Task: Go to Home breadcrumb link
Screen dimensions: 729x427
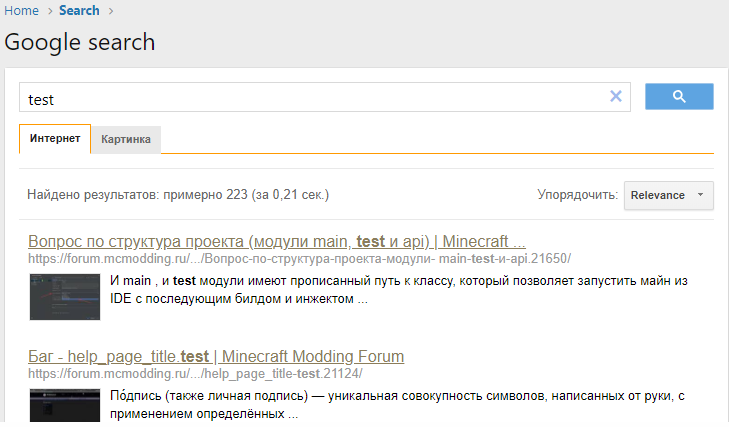Action: coord(21,10)
